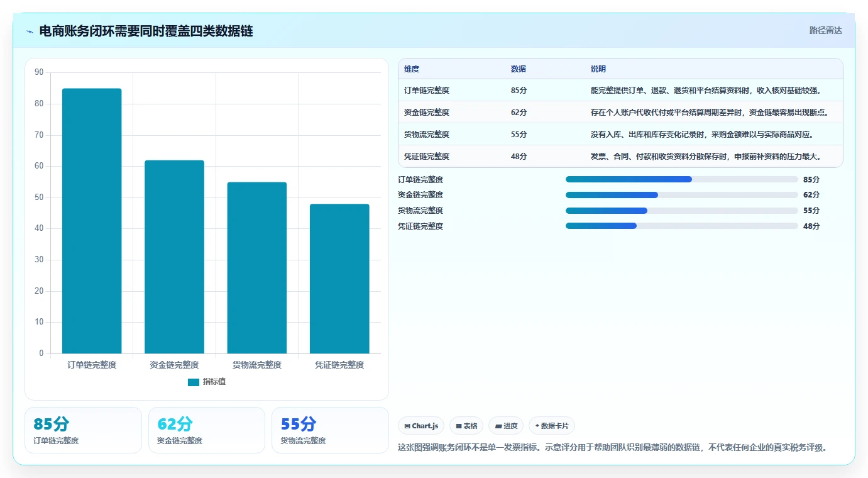The width and height of the screenshot is (868, 478).
Task: Select table cell 资金链完整度
Action: [427, 113]
